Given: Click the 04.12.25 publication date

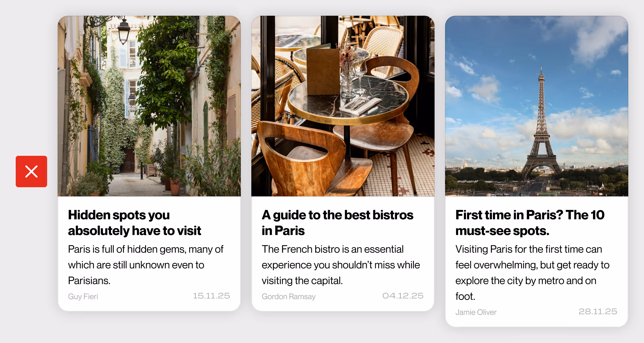Looking at the screenshot, I should tap(403, 296).
